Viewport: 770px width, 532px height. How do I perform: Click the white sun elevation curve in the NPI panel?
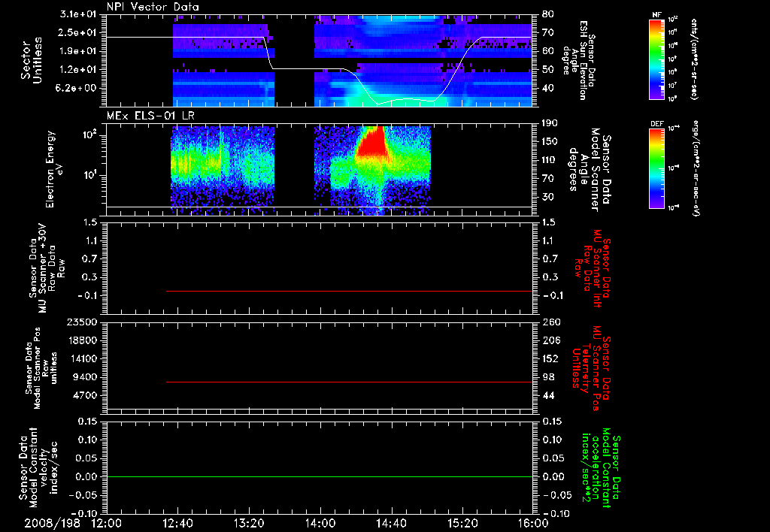pyautogui.click(x=319, y=68)
